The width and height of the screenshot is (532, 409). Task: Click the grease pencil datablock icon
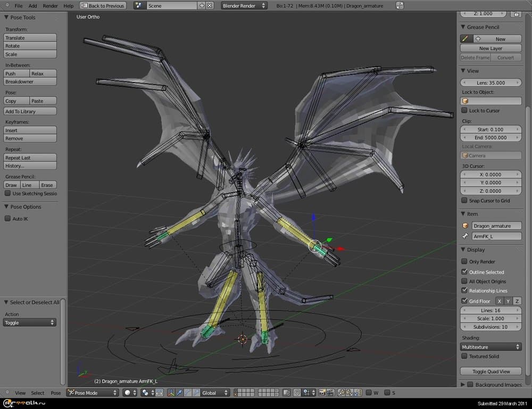pyautogui.click(x=465, y=39)
